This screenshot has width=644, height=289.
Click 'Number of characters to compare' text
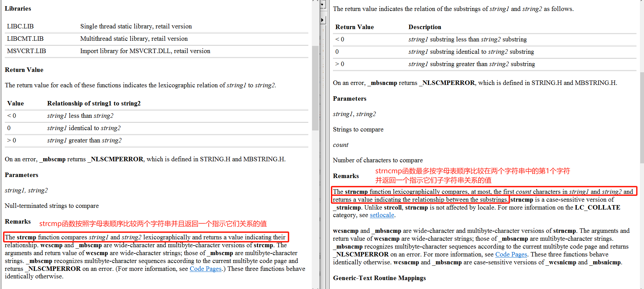[x=378, y=160]
